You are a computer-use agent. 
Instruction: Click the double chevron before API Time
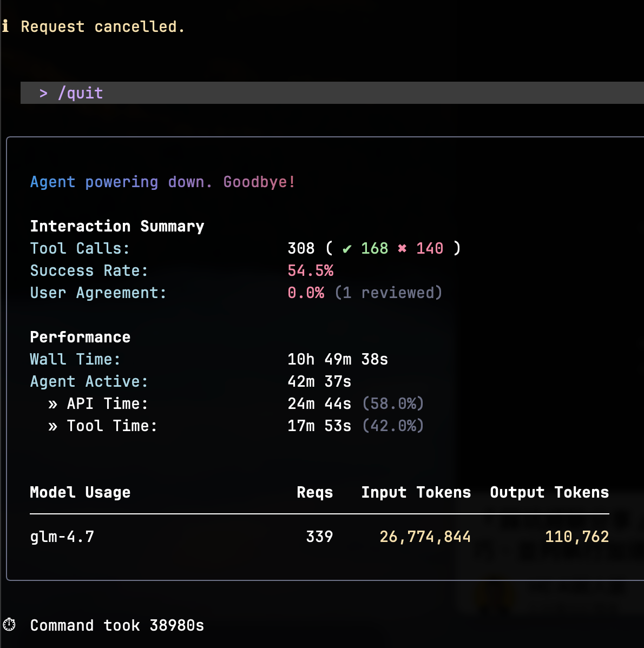click(52, 404)
